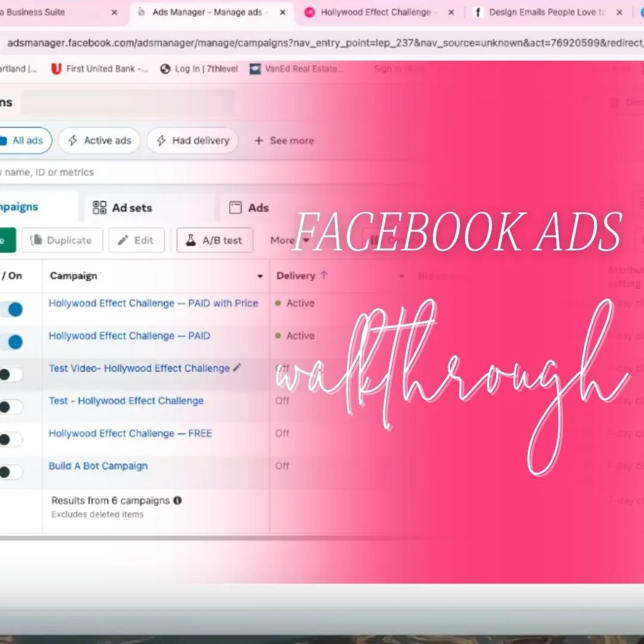Viewport: 644px width, 644px height.
Task: Click the Edit button
Action: point(137,240)
